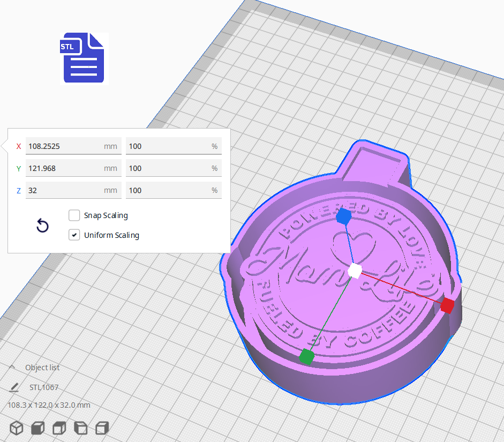Screen dimensions: 504x442
Task: Click the blue STL file icon
Action: point(83,58)
